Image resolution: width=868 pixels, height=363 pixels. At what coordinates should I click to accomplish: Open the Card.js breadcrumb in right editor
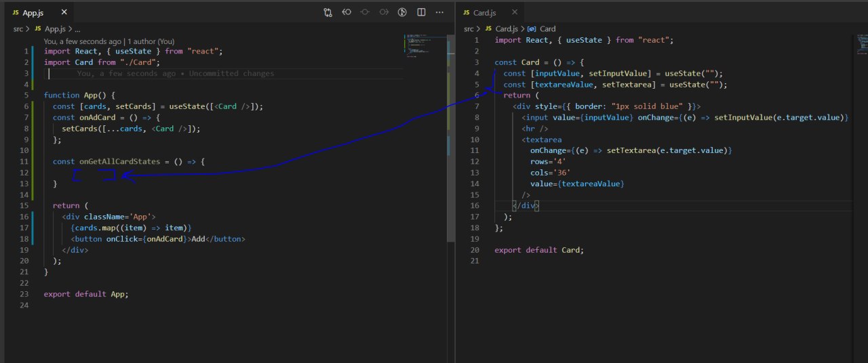(506, 29)
